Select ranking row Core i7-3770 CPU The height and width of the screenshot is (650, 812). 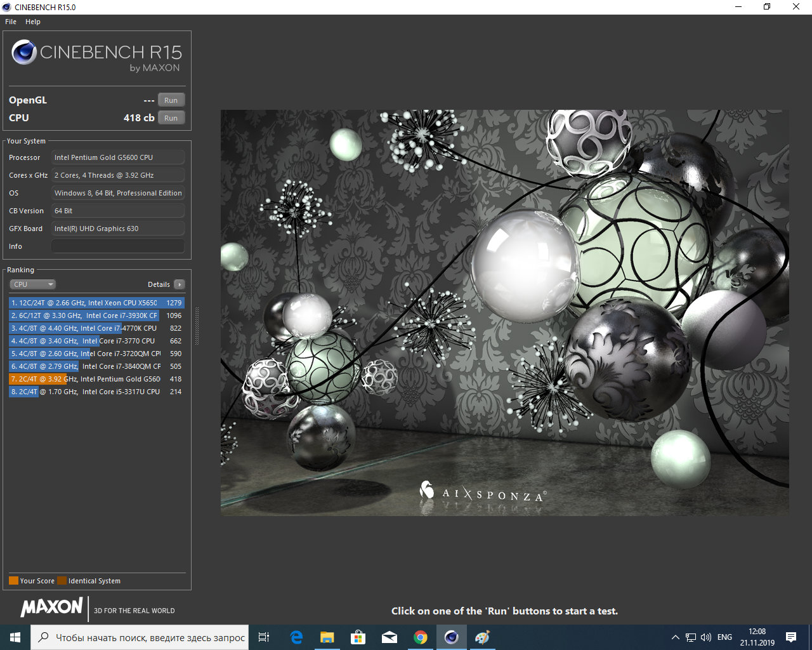96,341
